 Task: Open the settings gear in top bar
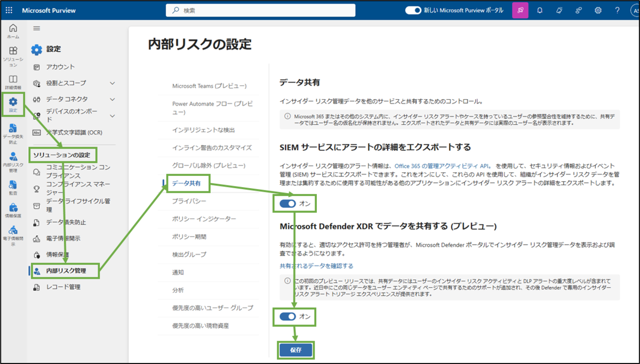click(x=598, y=10)
